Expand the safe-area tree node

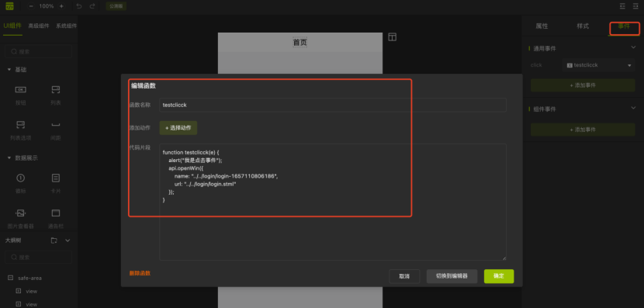(x=11, y=278)
